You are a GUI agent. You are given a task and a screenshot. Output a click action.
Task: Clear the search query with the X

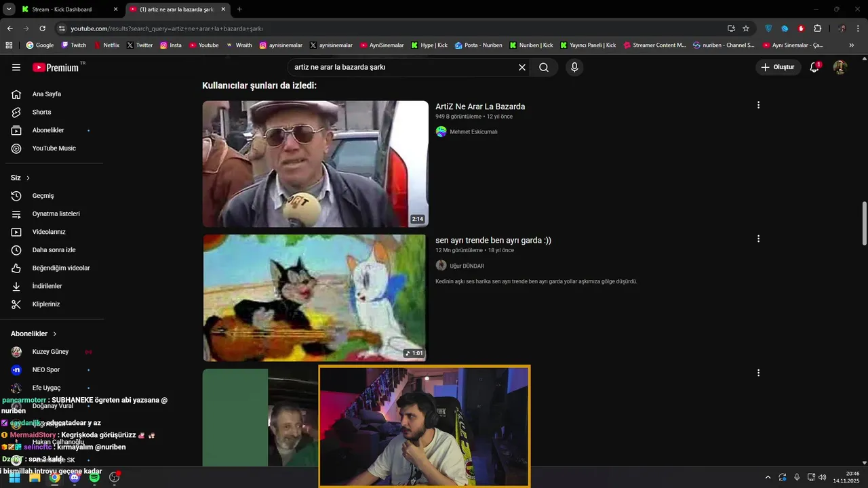[x=522, y=68]
